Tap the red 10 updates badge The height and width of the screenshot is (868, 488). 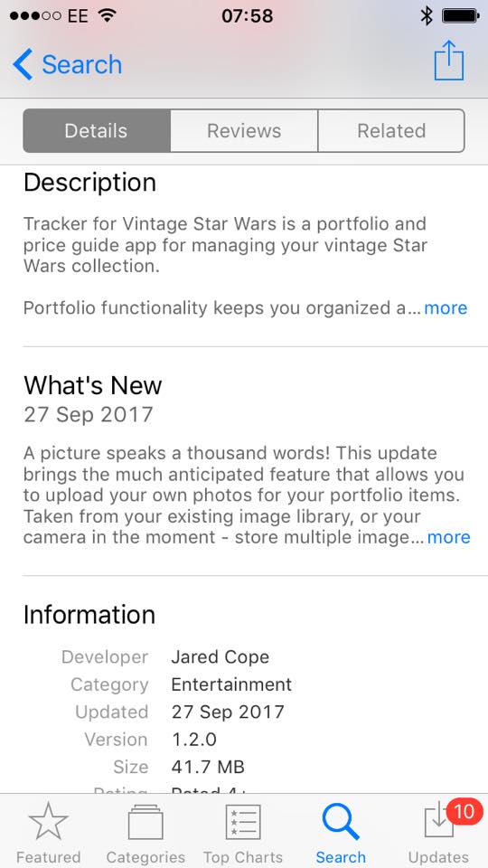(464, 812)
